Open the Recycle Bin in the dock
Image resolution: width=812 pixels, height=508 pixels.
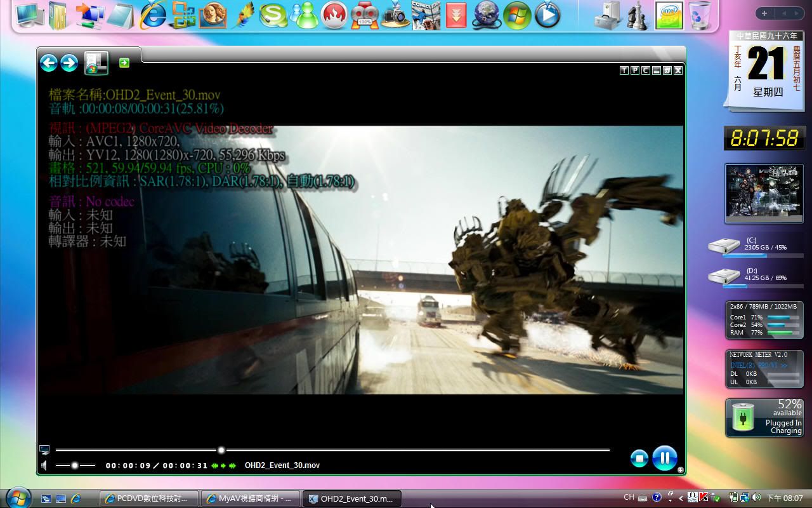700,15
